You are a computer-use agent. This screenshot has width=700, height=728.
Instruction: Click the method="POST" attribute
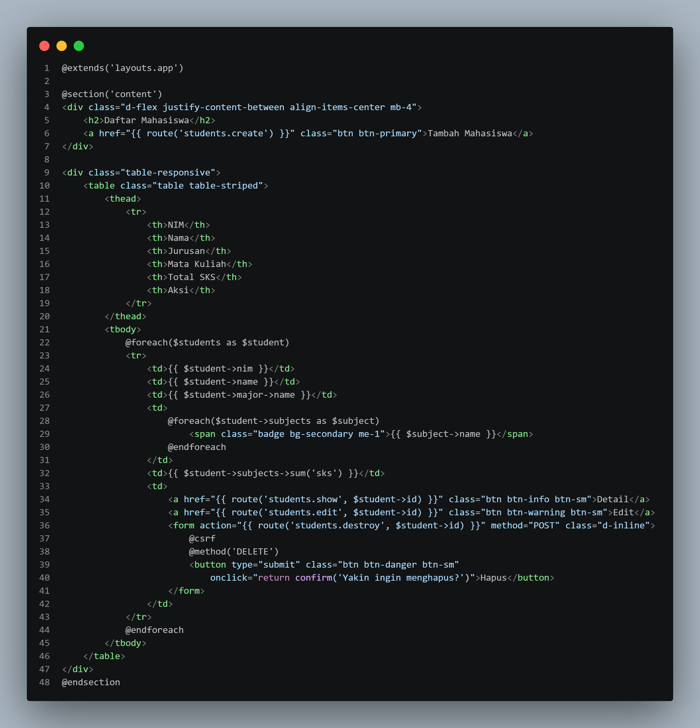pos(525,526)
